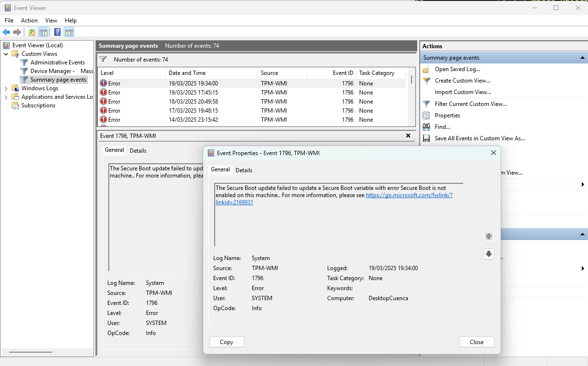Click the Properties icon in the Actions pane
Image resolution: width=588 pixels, height=366 pixels.
[426, 115]
